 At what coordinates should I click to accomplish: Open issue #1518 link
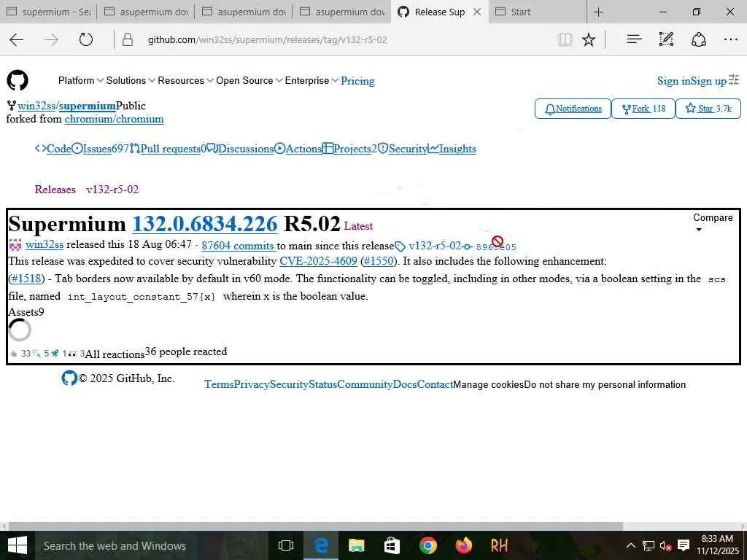[x=27, y=279]
